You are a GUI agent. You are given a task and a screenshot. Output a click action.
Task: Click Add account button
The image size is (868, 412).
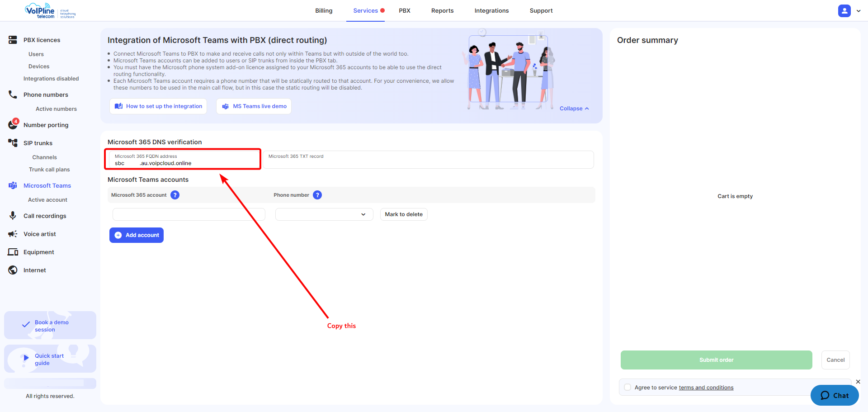click(137, 235)
